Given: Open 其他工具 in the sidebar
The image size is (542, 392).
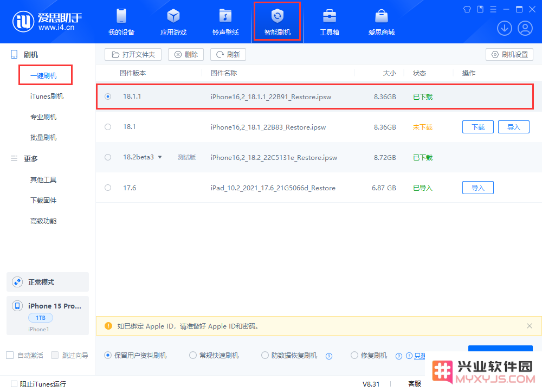Looking at the screenshot, I should (43, 180).
